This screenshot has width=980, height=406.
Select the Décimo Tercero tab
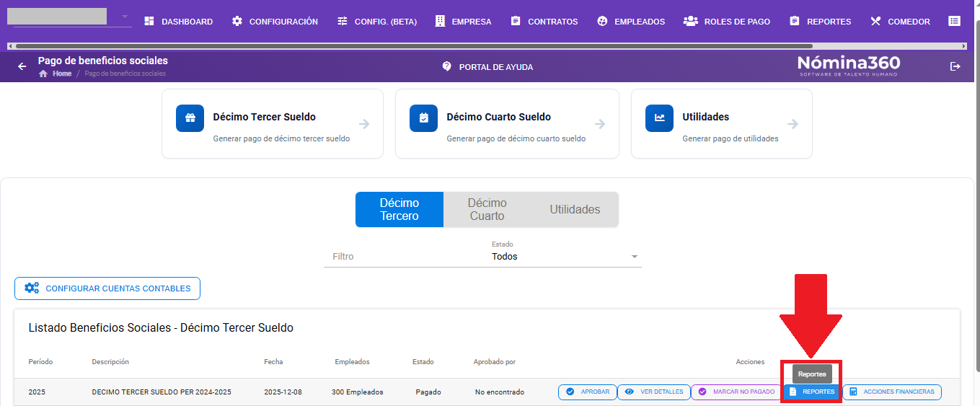399,209
